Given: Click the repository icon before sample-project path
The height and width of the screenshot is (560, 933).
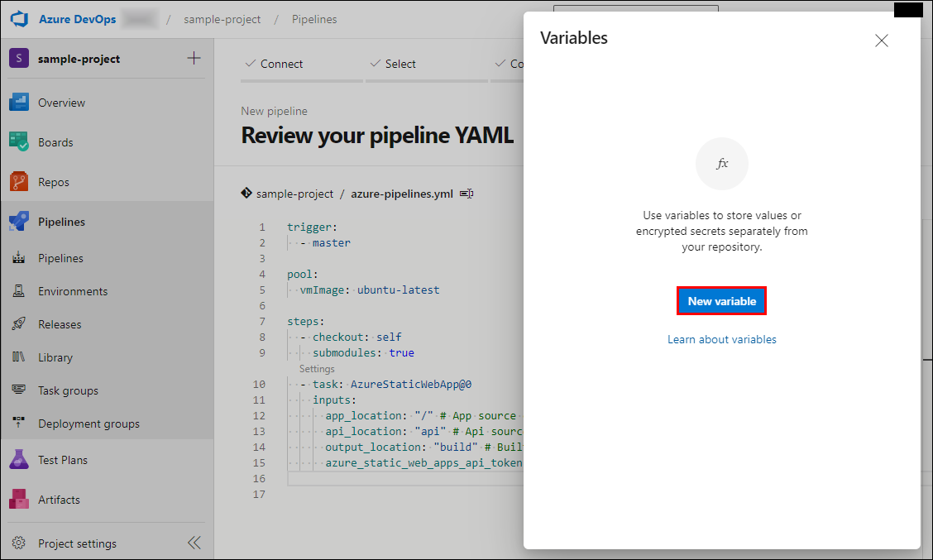Looking at the screenshot, I should click(246, 193).
